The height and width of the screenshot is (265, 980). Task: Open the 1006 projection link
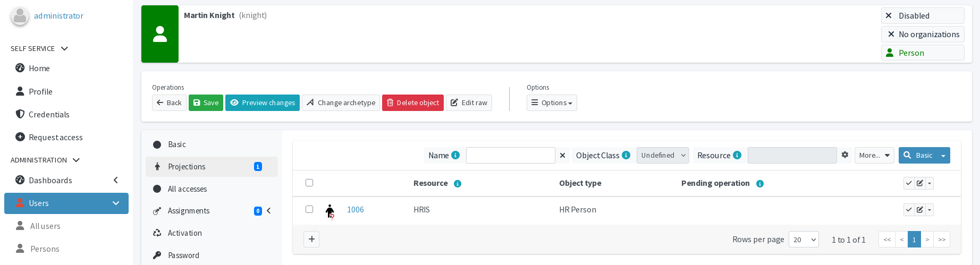[x=355, y=210]
